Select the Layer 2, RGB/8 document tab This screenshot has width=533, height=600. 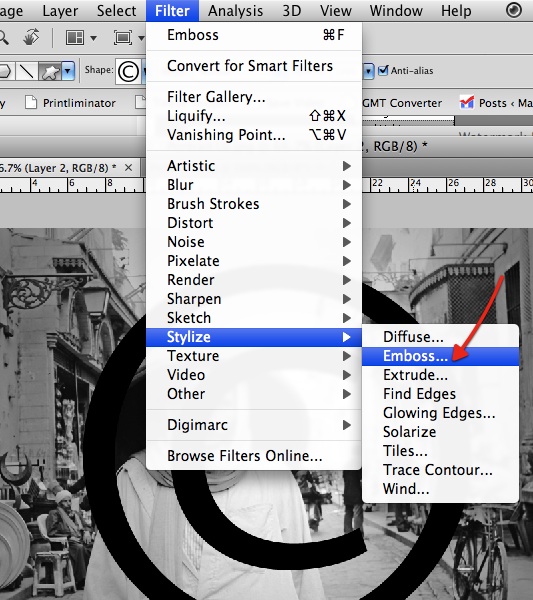(57, 168)
